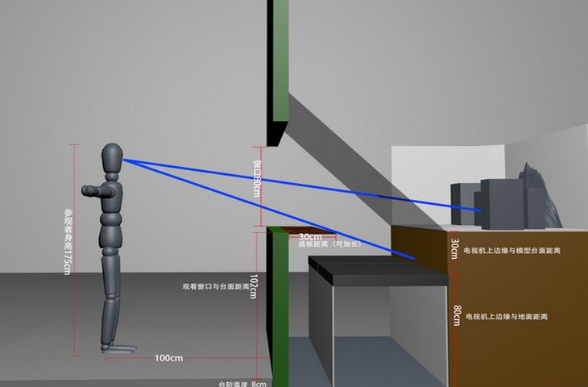Click the mannequin's feet
588x387 pixels.
120,347
